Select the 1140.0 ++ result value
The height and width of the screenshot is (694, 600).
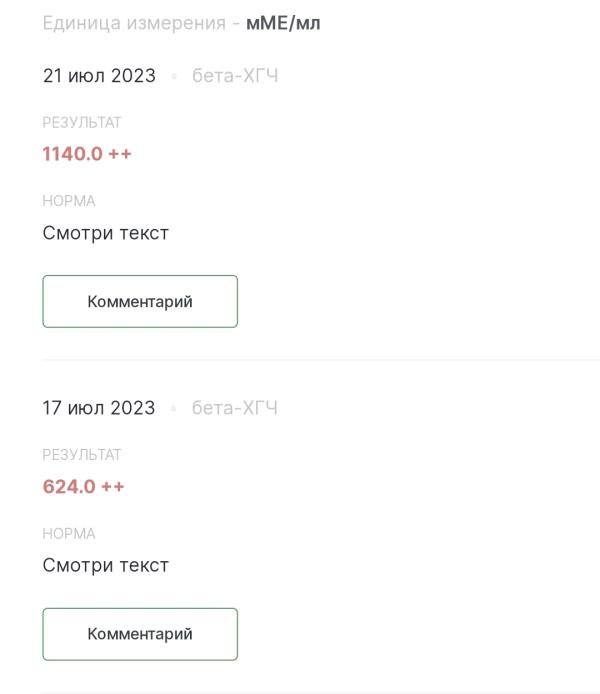click(87, 154)
